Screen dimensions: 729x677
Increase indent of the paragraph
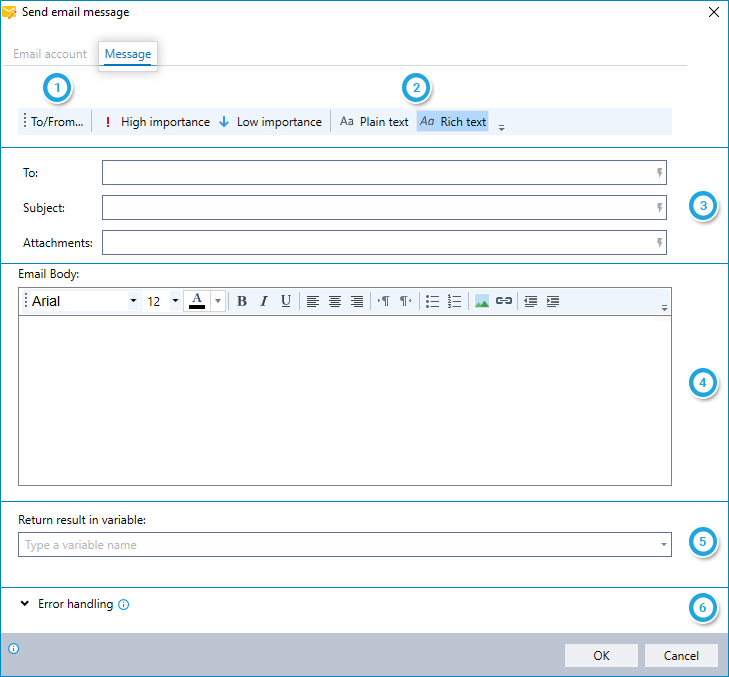pos(553,301)
